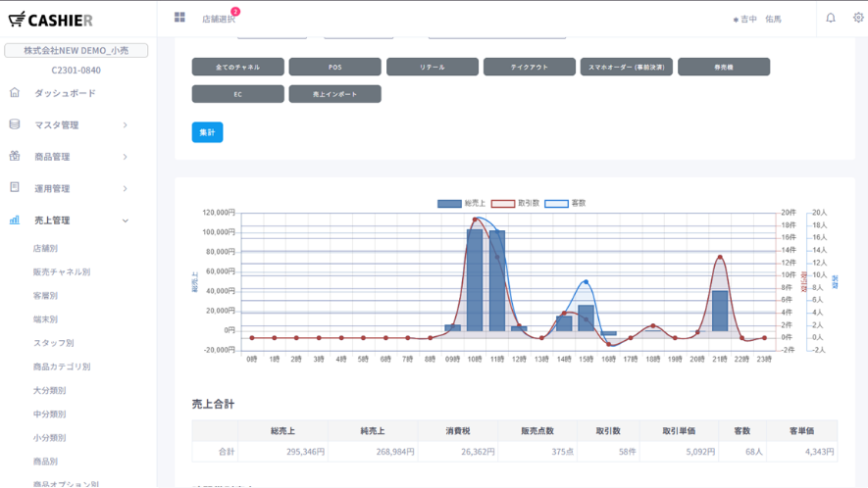Click the ダッシュボード home icon
The width and height of the screenshot is (868, 488).
point(15,93)
